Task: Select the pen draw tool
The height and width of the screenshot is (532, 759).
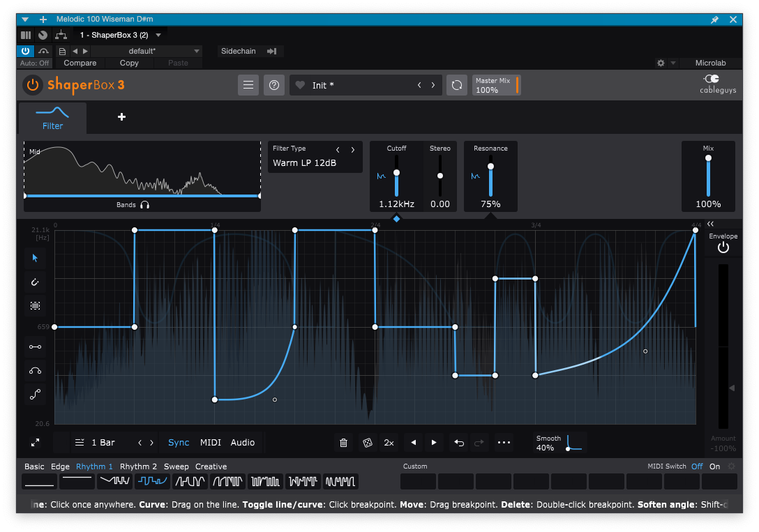Action: tap(35, 282)
